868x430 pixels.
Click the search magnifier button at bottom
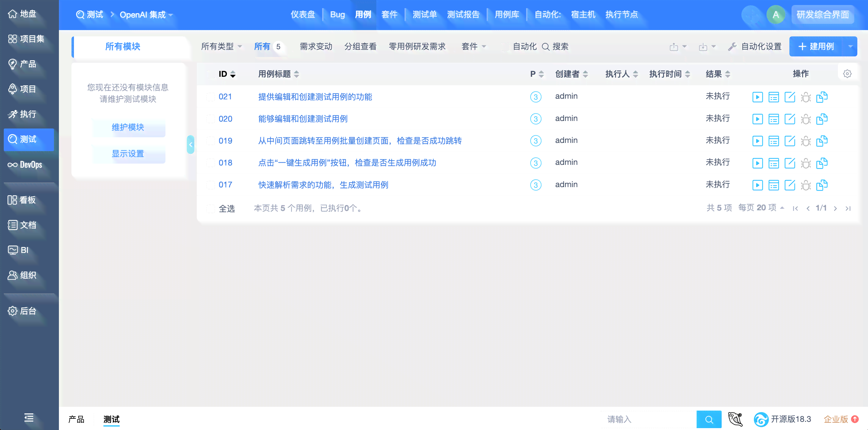coord(709,419)
